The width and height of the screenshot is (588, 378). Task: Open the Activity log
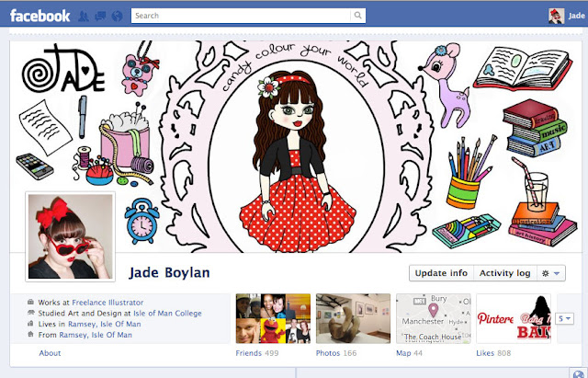(504, 273)
